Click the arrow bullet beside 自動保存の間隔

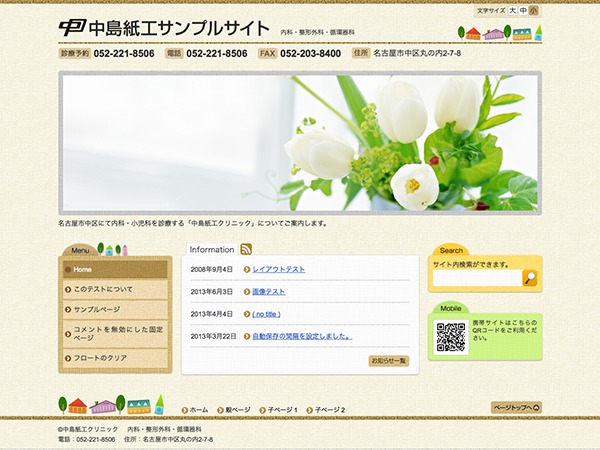coord(247,336)
